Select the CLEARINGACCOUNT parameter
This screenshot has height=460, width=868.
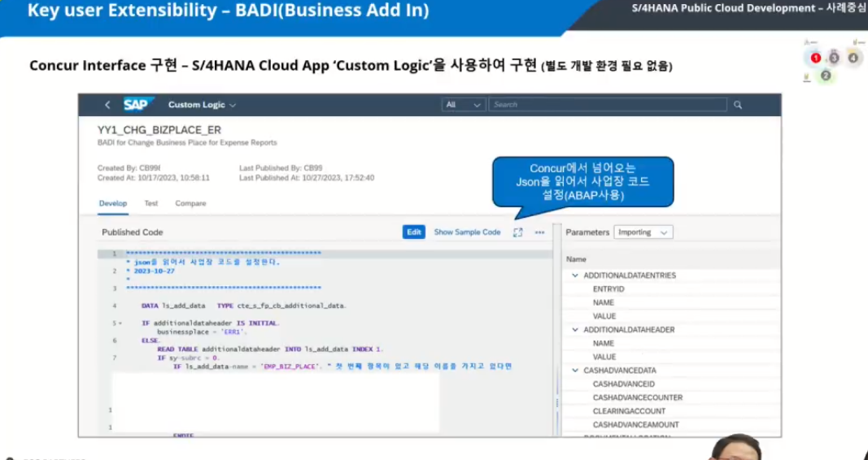630,411
